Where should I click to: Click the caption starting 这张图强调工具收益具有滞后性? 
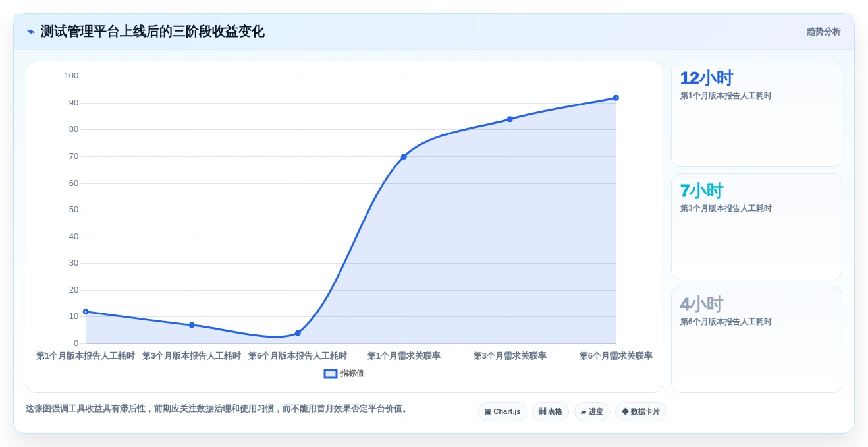click(218, 409)
